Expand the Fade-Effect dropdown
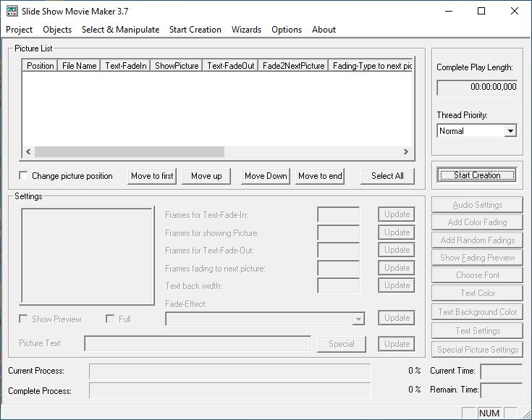The width and height of the screenshot is (532, 420). click(x=358, y=319)
